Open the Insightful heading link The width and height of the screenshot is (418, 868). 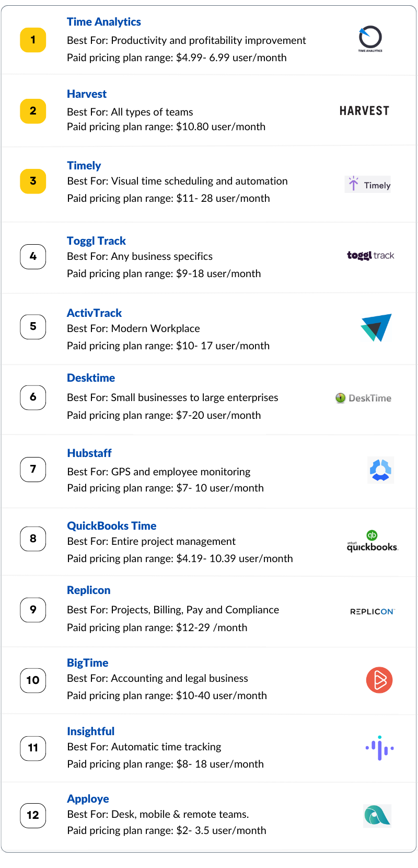coord(90,732)
